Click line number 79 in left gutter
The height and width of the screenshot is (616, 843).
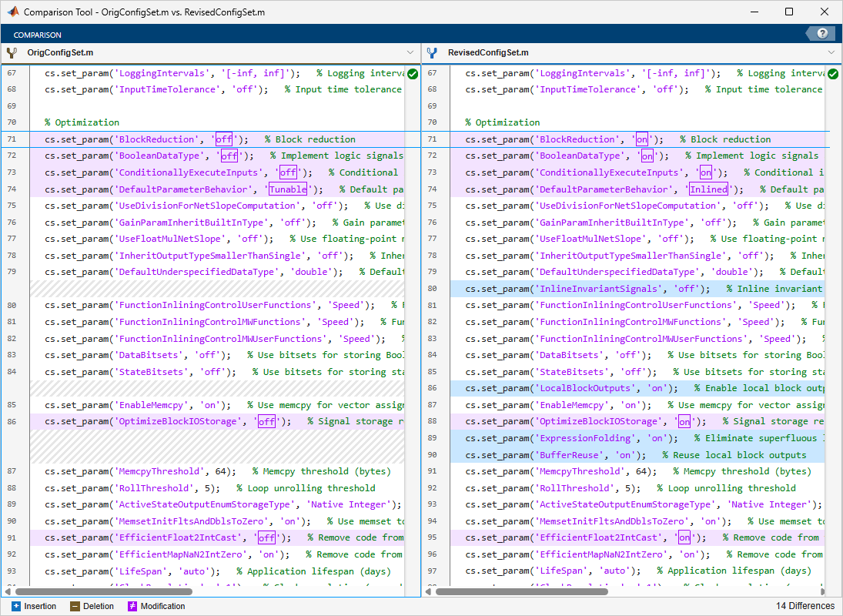[12, 272]
